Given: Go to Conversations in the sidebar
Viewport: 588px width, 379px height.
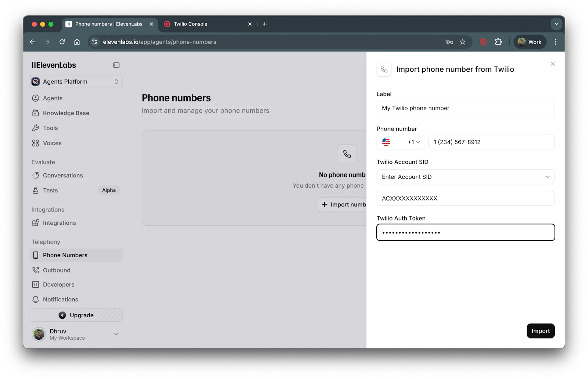Looking at the screenshot, I should point(63,176).
